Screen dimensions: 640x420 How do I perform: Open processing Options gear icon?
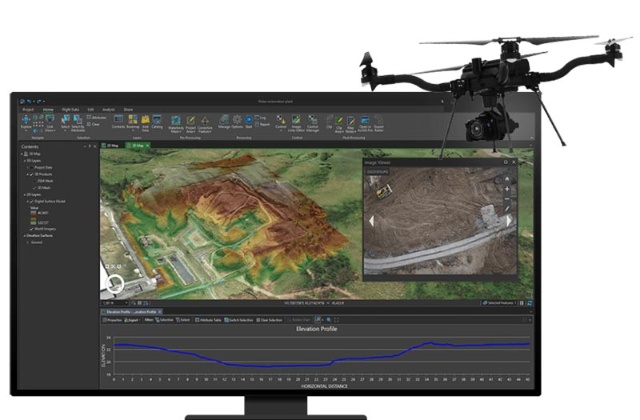pyautogui.click(x=237, y=122)
